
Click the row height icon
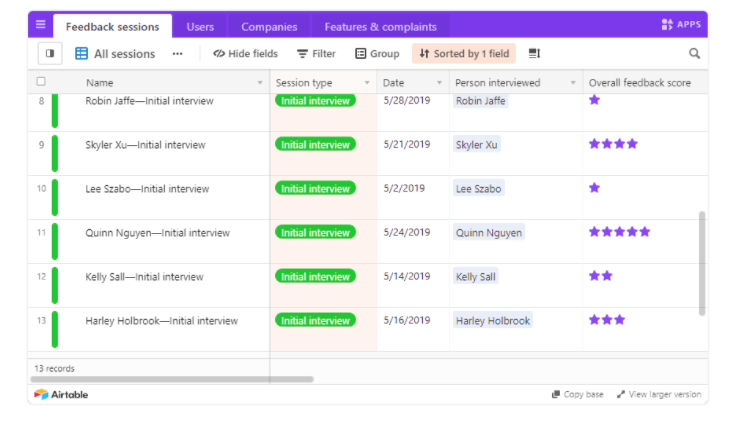click(x=534, y=53)
